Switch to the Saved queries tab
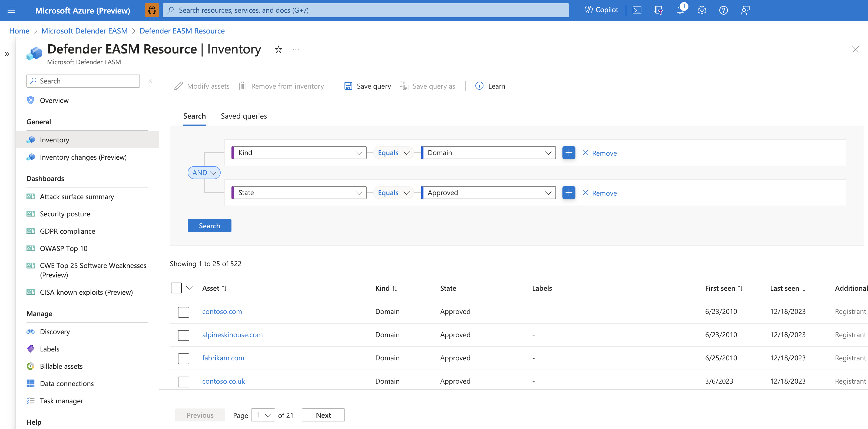Viewport: 868px width, 429px height. [244, 116]
